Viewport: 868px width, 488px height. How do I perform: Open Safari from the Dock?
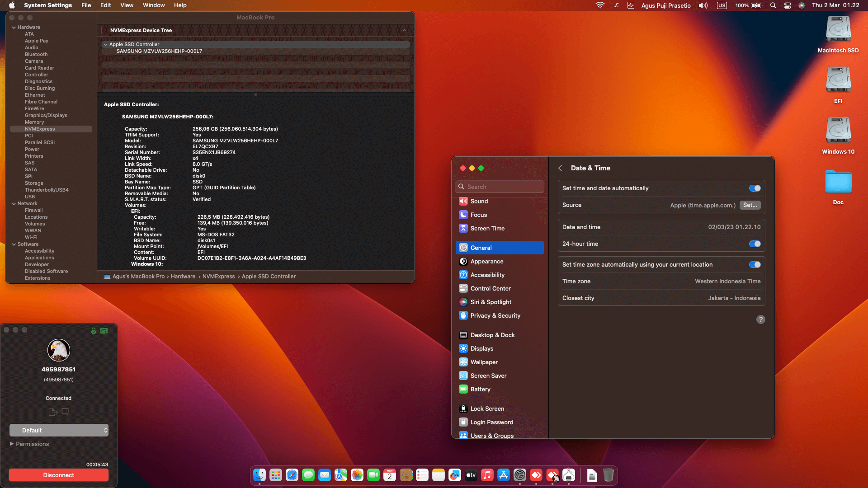(x=291, y=475)
